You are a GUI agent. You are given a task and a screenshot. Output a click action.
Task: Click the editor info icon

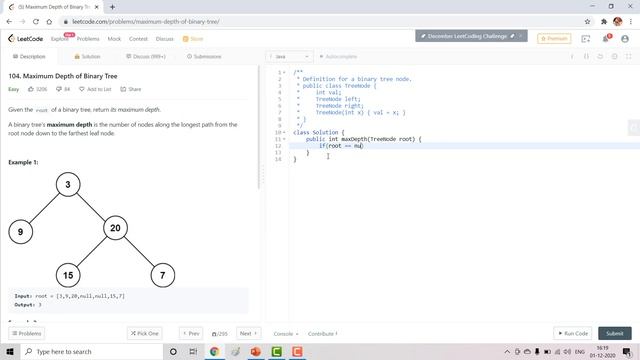point(572,56)
